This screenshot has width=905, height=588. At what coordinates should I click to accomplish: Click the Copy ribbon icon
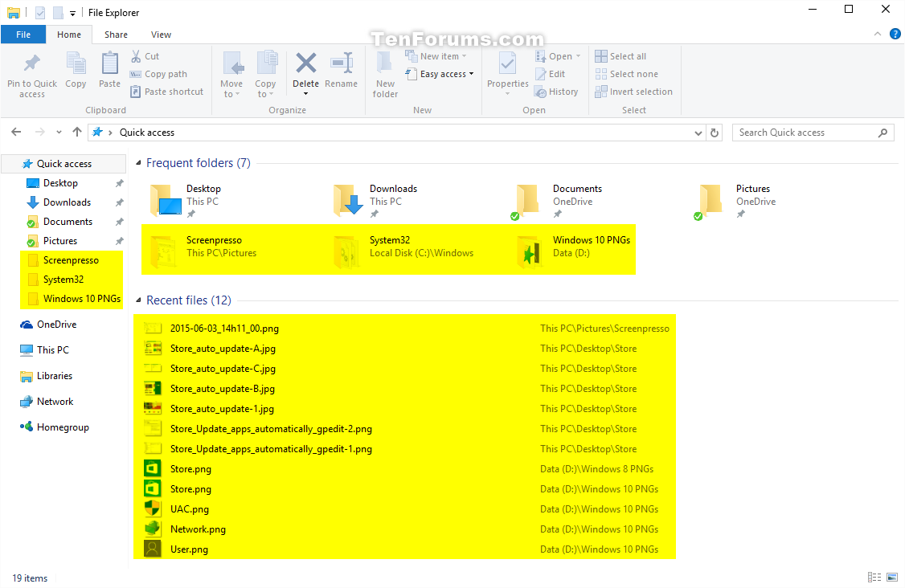76,63
